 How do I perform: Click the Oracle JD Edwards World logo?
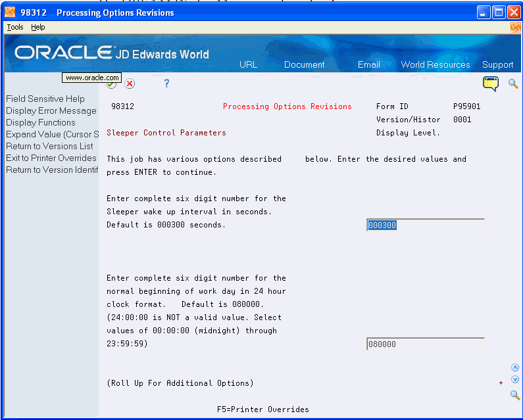tap(112, 53)
